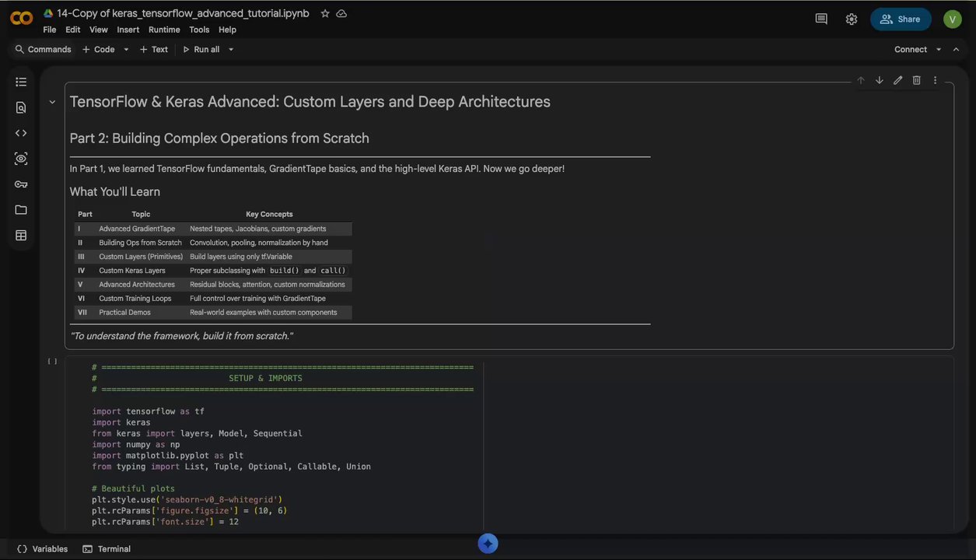Open the Files folder icon in sidebar
Screen dimensions: 976x560
(21, 210)
